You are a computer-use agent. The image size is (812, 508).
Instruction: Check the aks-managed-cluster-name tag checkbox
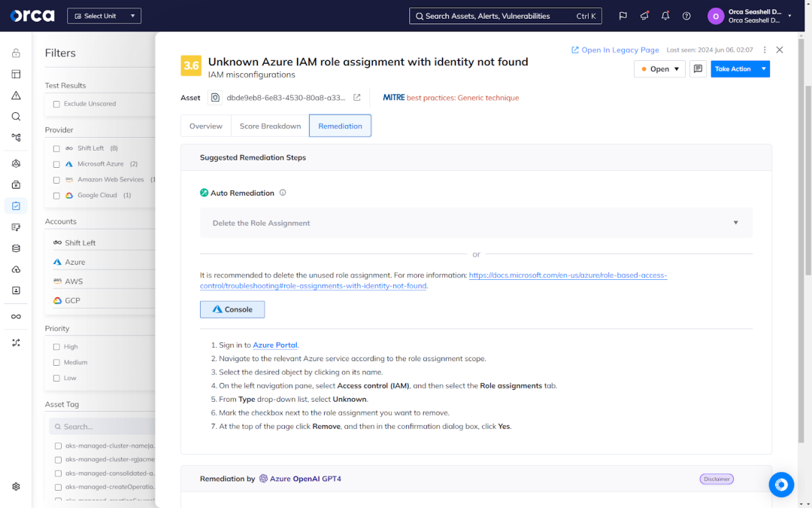pyautogui.click(x=58, y=446)
